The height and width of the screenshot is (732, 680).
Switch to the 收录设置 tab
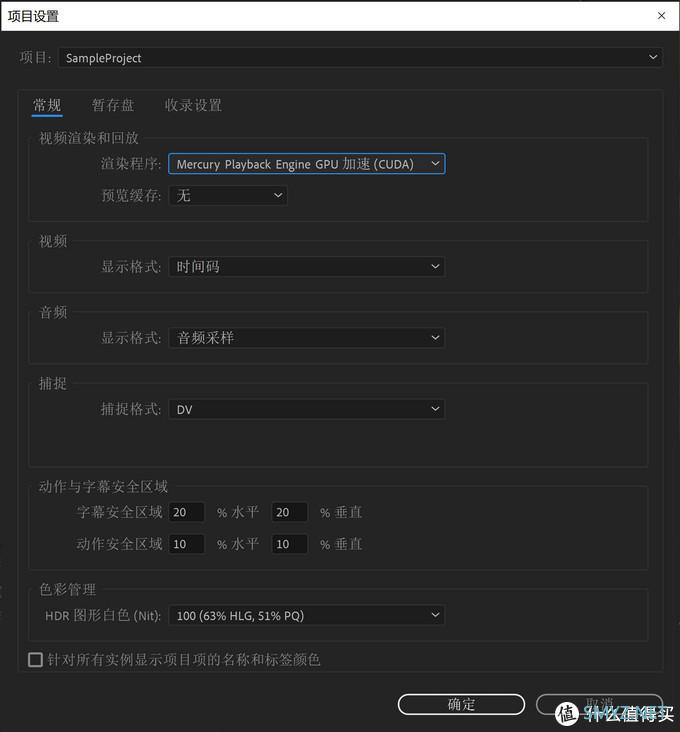193,106
